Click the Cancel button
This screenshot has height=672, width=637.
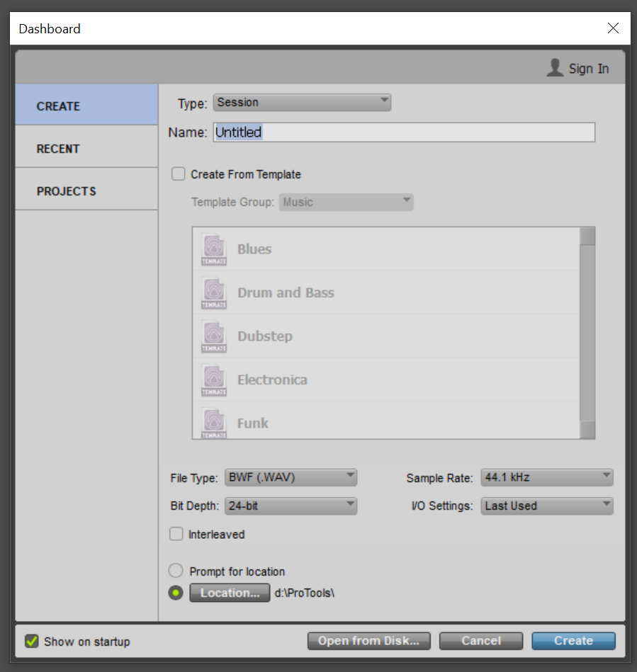pyautogui.click(x=481, y=641)
